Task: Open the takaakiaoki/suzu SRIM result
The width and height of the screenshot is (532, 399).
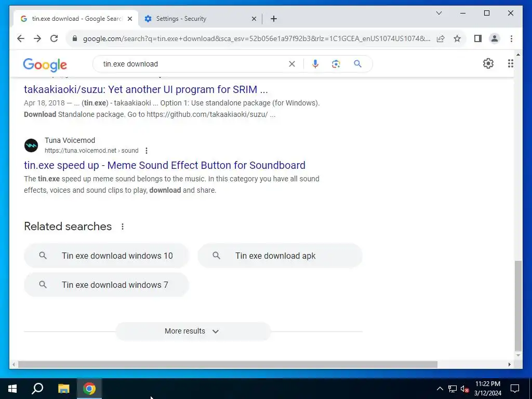Action: click(x=146, y=89)
